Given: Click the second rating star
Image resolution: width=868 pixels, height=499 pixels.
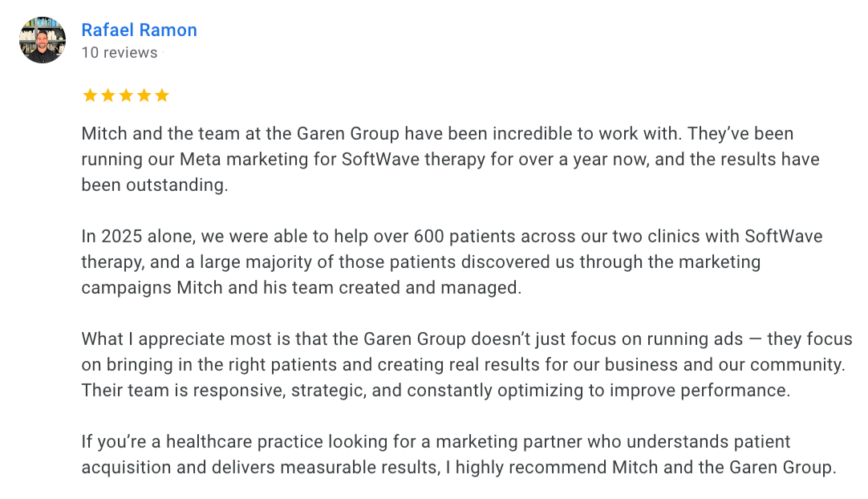Looking at the screenshot, I should point(107,95).
